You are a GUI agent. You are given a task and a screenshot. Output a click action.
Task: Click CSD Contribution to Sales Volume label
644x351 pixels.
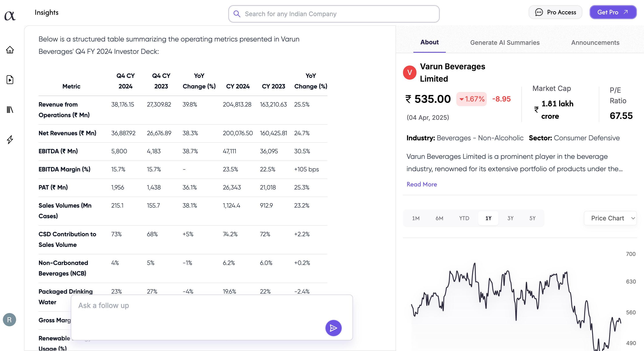(67, 239)
